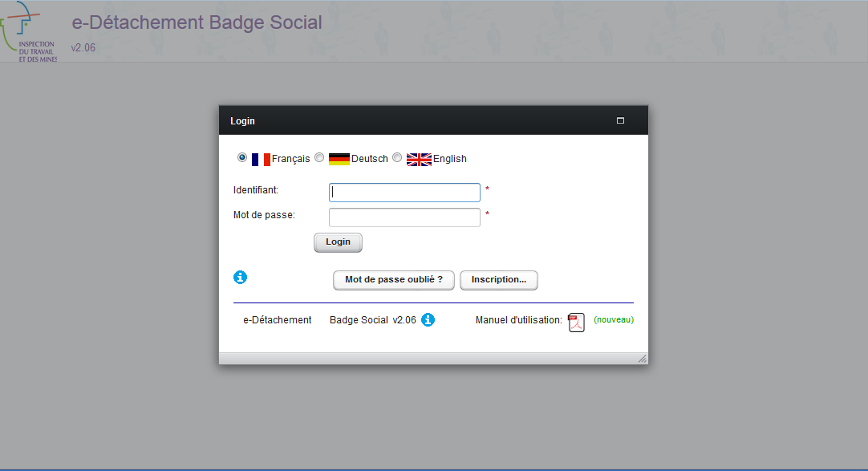Click the Login dialog resize handle
The image size is (868, 471).
[642, 359]
